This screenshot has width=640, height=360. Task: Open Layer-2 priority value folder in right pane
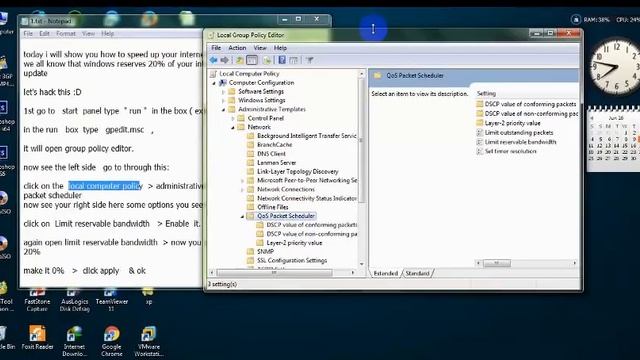coord(508,123)
